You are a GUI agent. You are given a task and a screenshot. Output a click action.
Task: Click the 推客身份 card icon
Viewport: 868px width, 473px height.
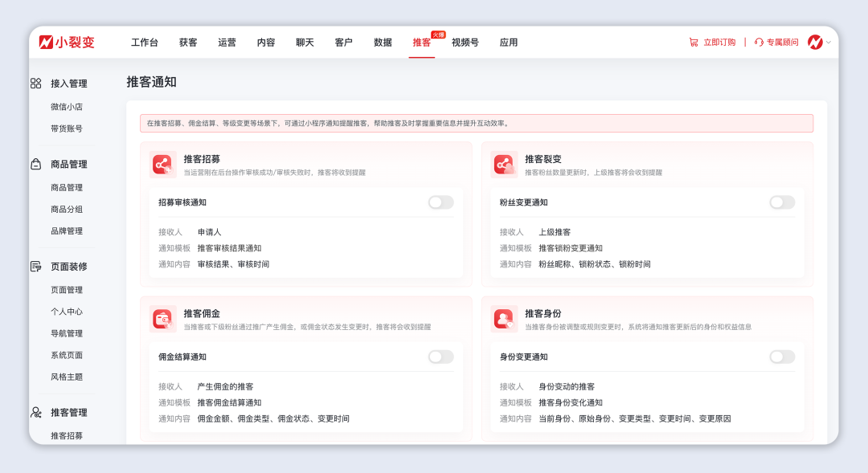[x=502, y=317]
